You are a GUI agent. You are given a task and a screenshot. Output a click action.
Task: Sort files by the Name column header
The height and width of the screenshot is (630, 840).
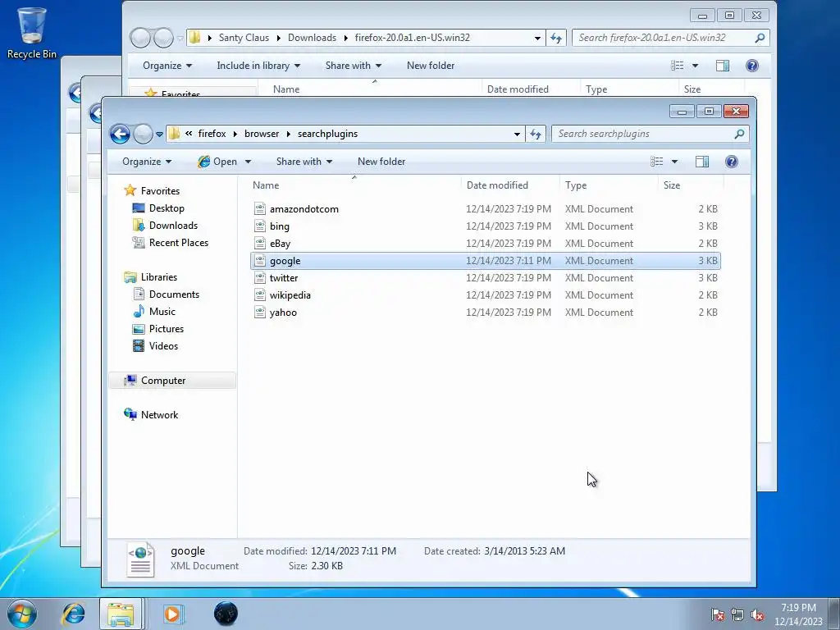(x=354, y=185)
